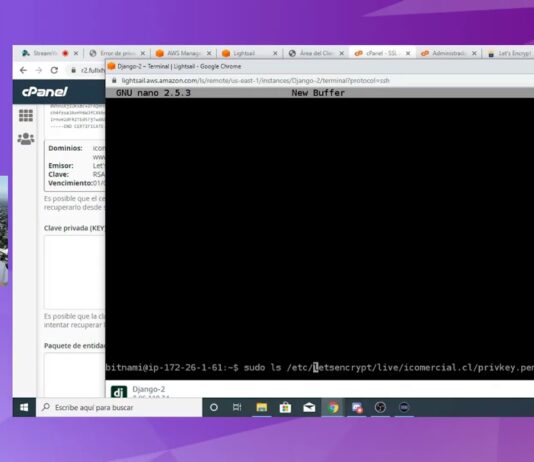Viewport: 534px width, 462px height.
Task: Reload the page with the refresh icon
Action: click(54, 70)
